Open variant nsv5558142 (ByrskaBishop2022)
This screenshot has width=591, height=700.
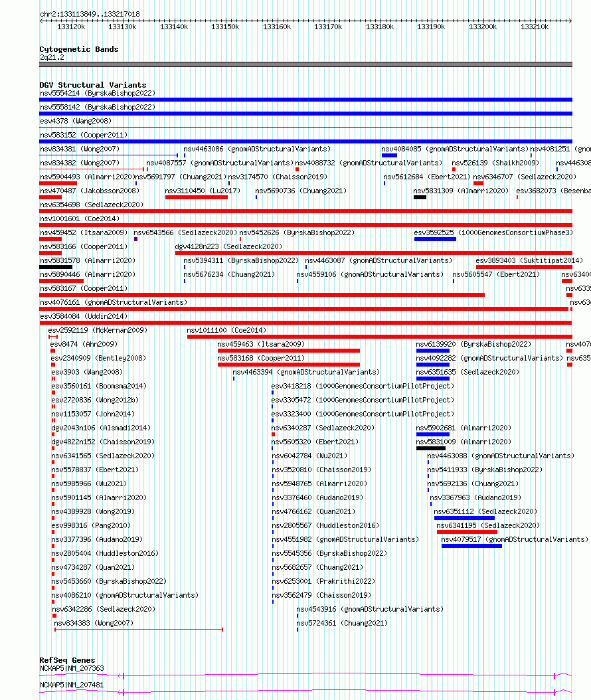click(x=98, y=107)
